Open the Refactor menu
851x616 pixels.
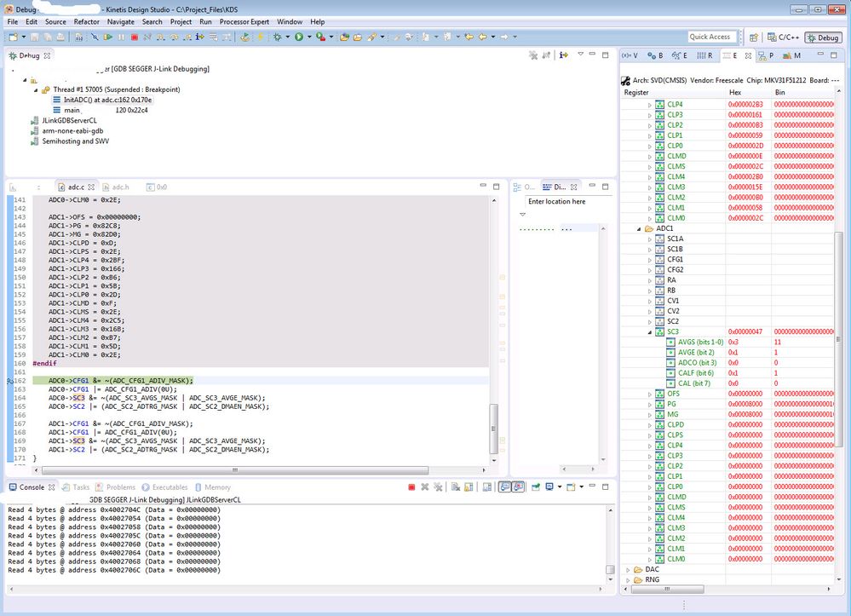[86, 21]
